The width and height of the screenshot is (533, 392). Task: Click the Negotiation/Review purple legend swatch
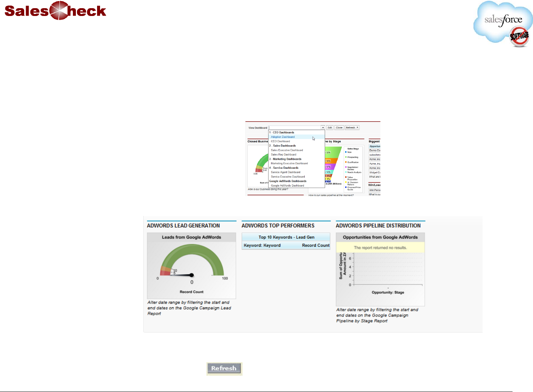point(346,167)
